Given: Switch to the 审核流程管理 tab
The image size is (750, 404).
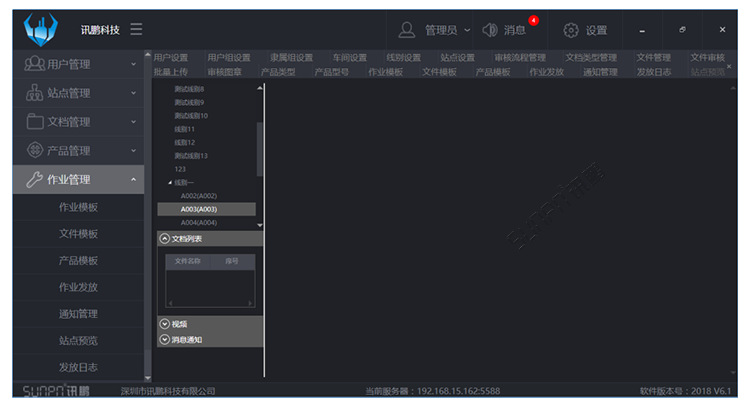Looking at the screenshot, I should [x=520, y=57].
